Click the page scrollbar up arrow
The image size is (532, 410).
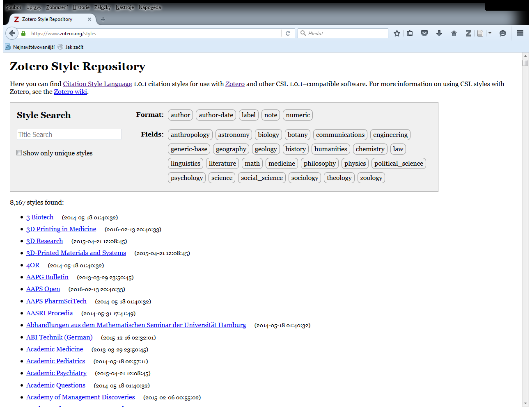pos(525,56)
